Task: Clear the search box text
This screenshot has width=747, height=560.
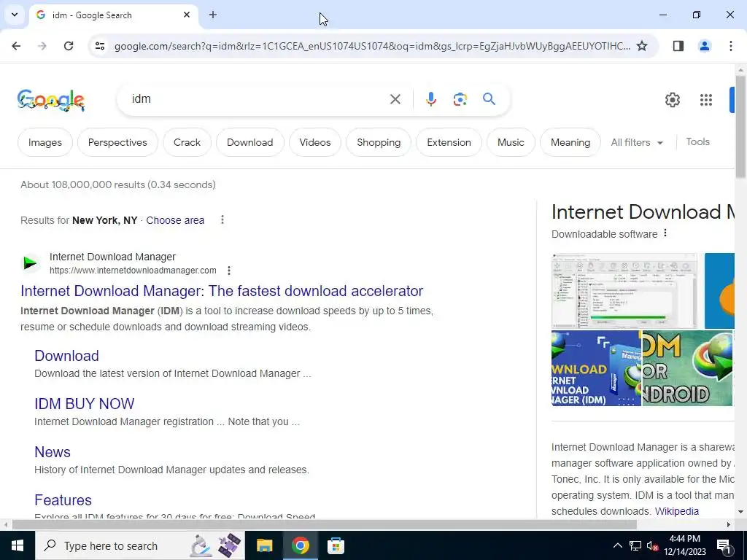Action: click(395, 99)
